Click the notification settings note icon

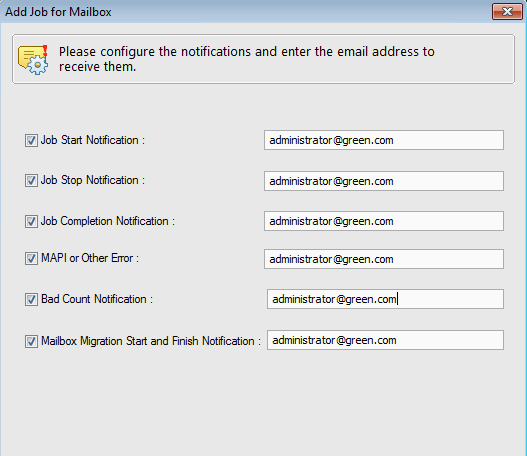pyautogui.click(x=33, y=60)
